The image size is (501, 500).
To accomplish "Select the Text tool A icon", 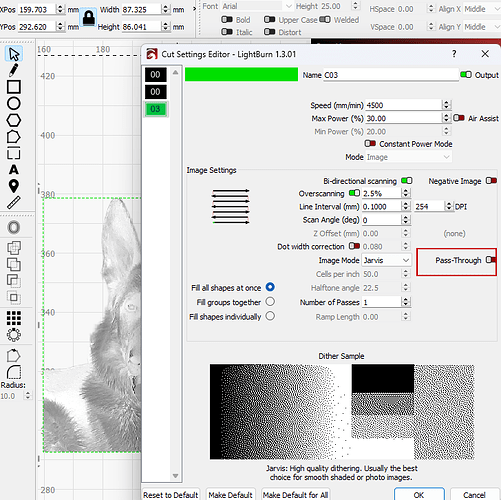I will point(14,170).
